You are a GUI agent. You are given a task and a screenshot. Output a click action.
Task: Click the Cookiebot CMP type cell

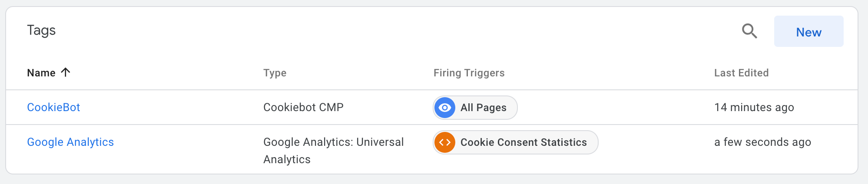click(303, 107)
